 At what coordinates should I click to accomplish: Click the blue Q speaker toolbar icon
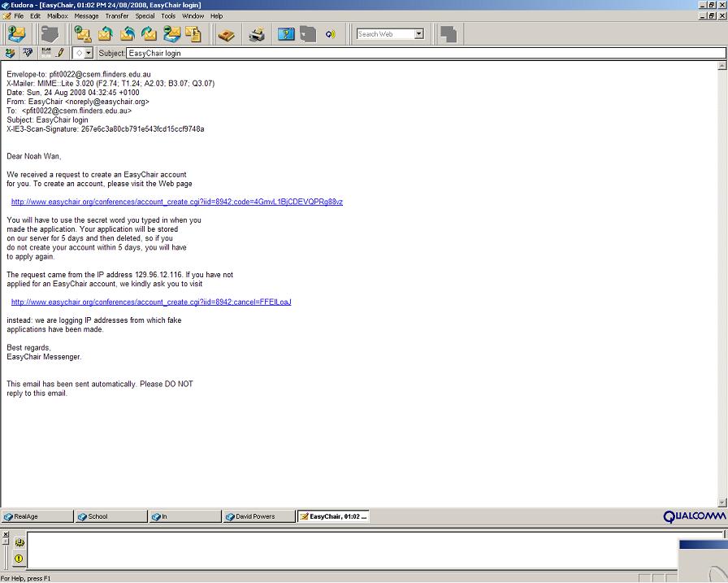pos(330,34)
